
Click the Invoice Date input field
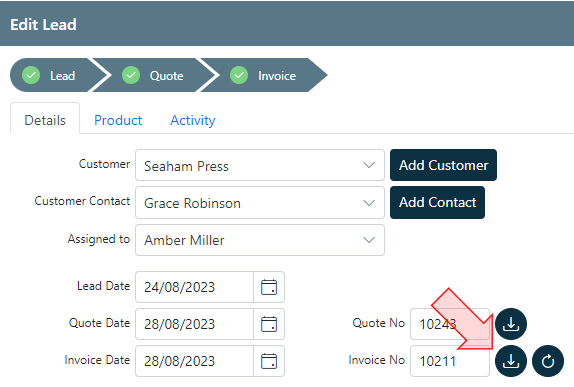(x=194, y=361)
